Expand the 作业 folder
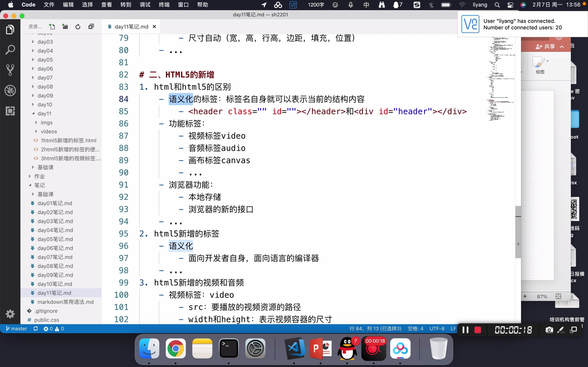 click(40, 176)
